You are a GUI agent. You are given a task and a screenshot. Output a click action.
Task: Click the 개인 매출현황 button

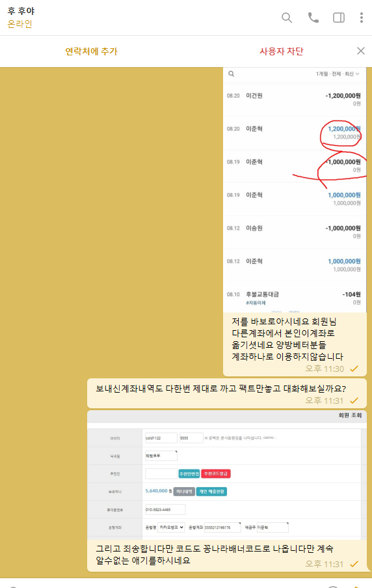point(211,491)
